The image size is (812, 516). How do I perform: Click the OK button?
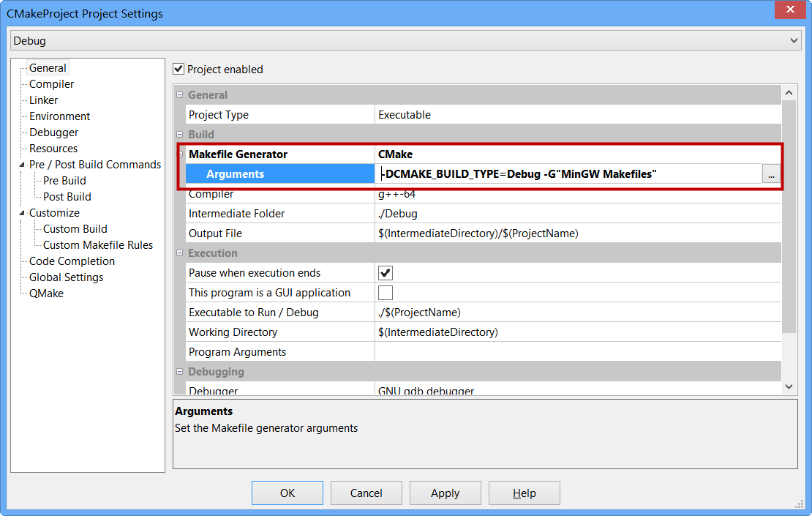[x=287, y=493]
